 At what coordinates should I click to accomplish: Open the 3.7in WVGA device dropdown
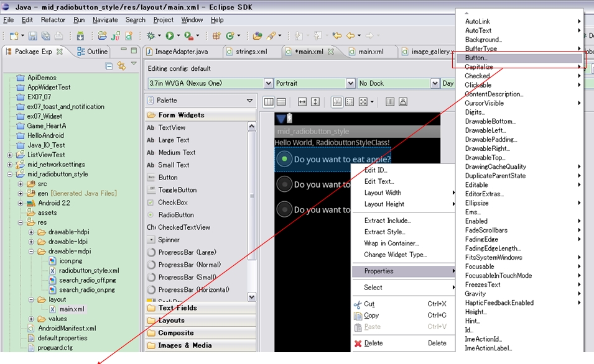click(x=269, y=83)
